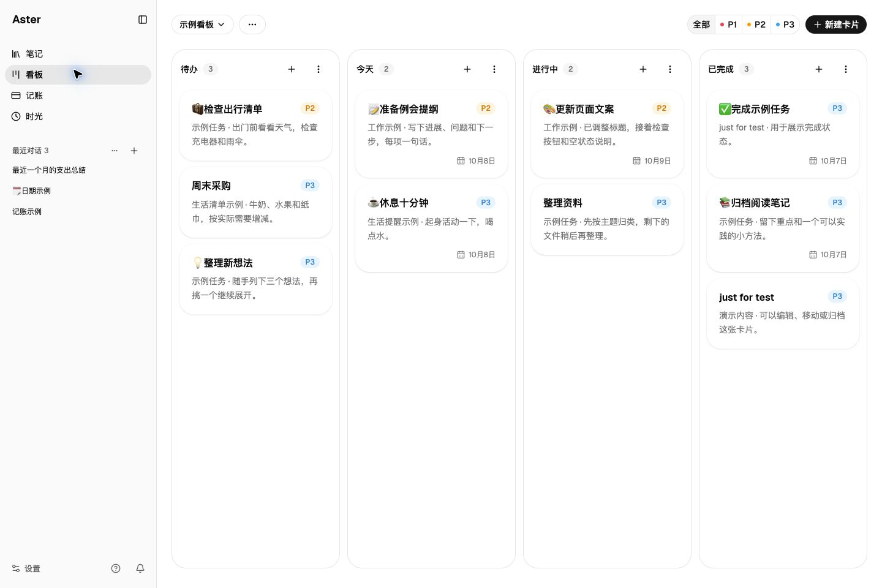Screen dimensions: 882x588
Task: Collapse the sidebar with the panel icon
Action: coord(143,20)
